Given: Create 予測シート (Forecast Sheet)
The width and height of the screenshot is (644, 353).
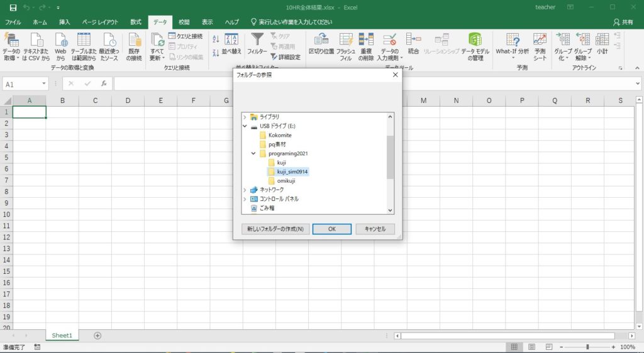Looking at the screenshot, I should tap(540, 47).
